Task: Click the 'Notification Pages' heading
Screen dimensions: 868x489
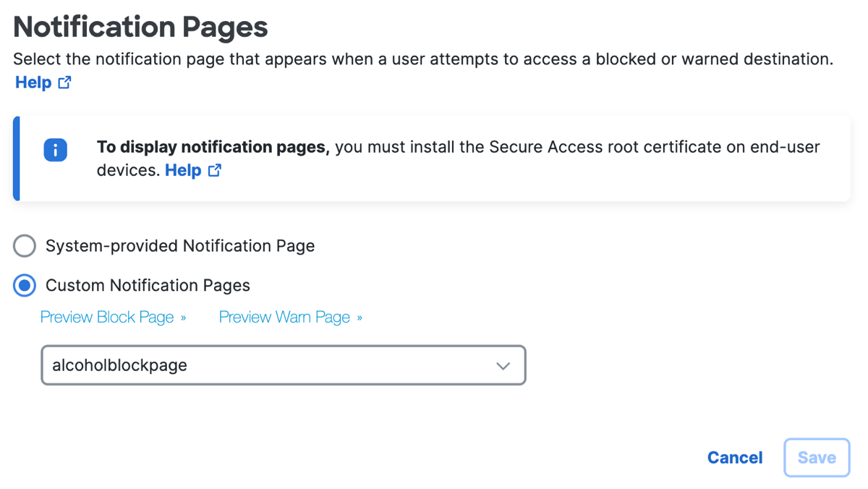Action: point(140,27)
